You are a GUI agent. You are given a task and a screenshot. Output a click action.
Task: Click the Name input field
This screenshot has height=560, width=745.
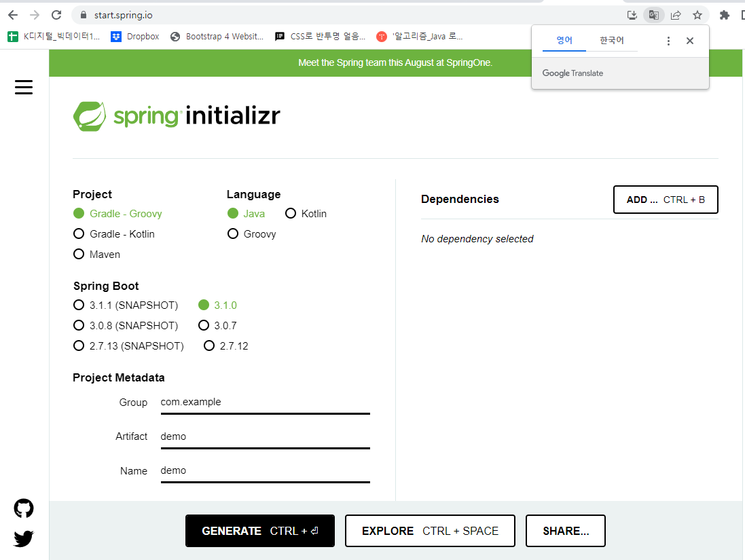click(265, 470)
